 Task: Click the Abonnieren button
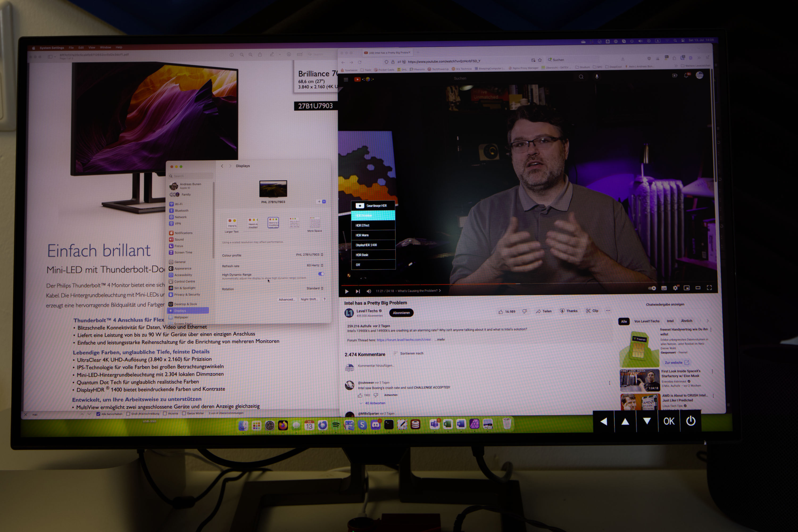tap(401, 313)
